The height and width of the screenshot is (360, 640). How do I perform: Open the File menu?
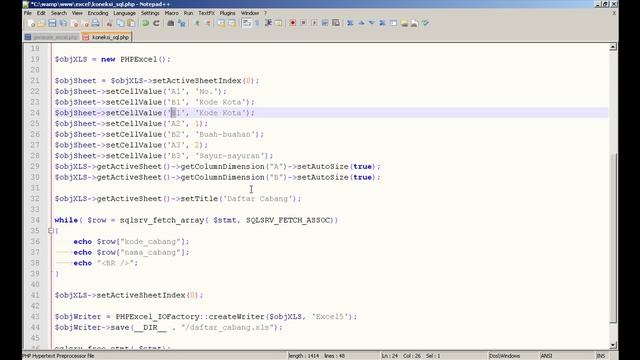coord(28,13)
